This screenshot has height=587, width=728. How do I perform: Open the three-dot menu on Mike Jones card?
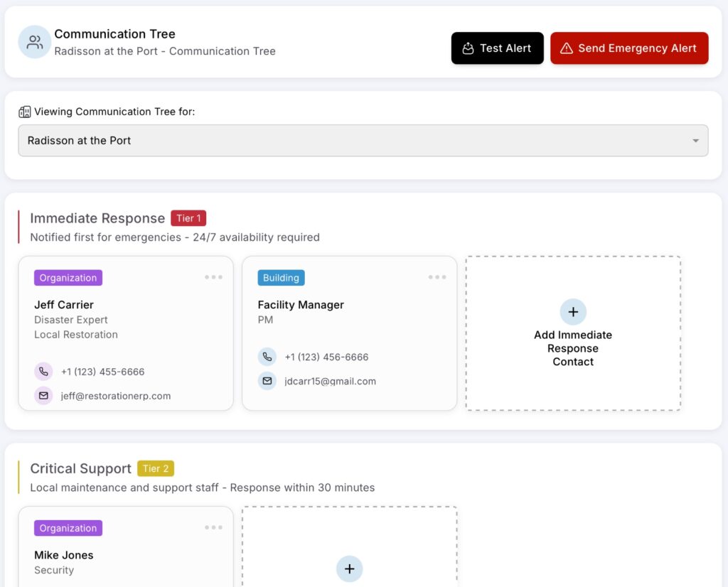(213, 527)
